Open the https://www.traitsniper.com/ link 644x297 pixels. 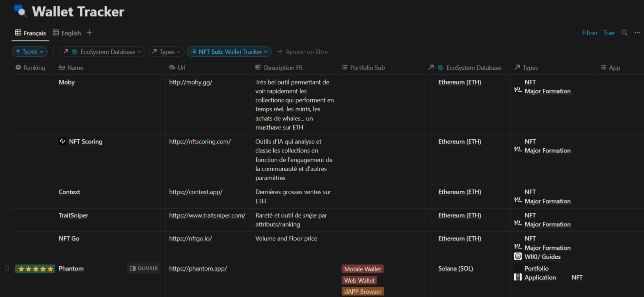(x=207, y=215)
